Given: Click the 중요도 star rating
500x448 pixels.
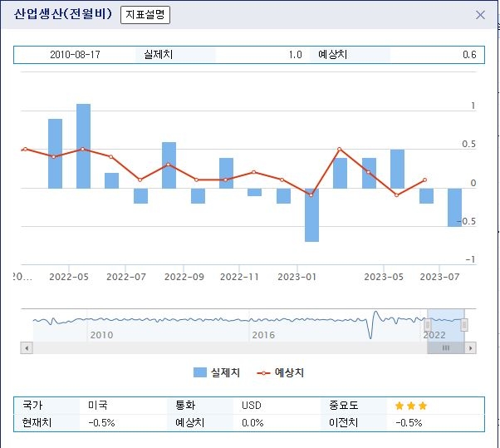Looking at the screenshot, I should click(410, 406).
